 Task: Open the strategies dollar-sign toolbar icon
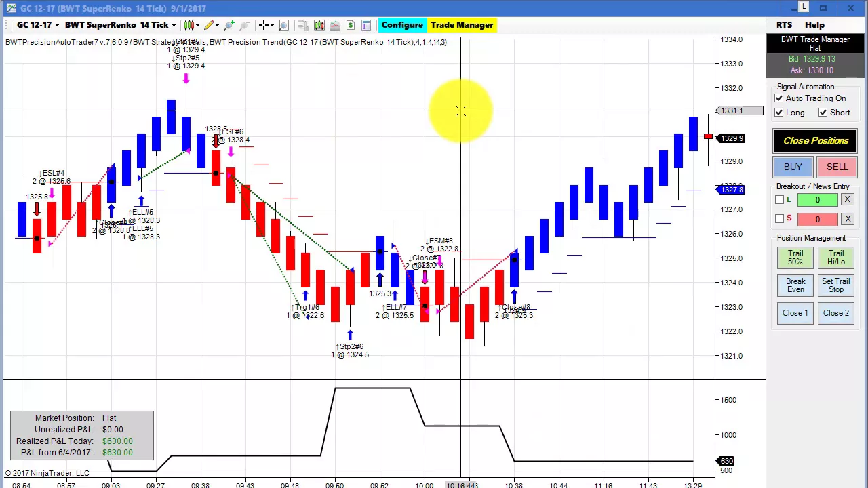click(351, 25)
